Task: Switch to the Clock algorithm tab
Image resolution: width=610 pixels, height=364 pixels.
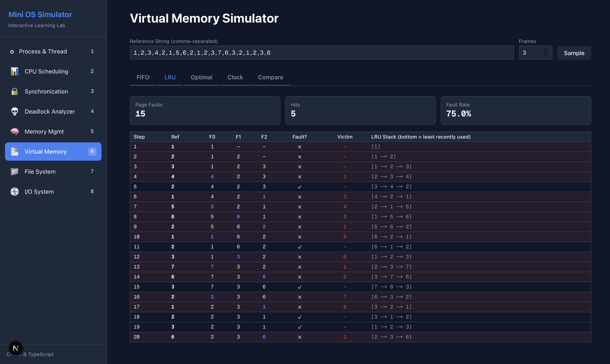Action: pyautogui.click(x=235, y=77)
